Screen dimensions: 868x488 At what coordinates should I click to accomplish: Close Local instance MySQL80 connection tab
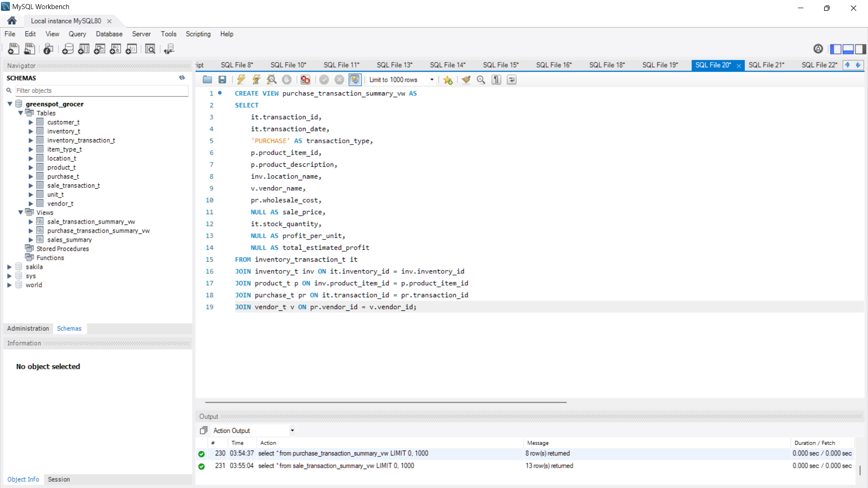click(109, 21)
